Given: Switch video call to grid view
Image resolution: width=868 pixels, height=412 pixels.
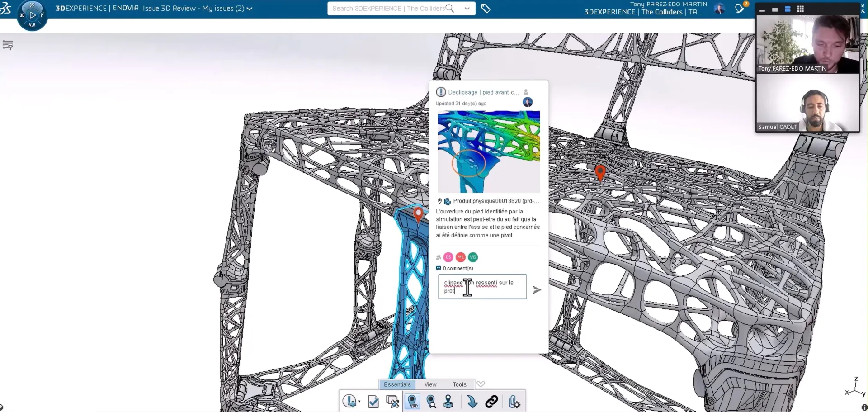Looking at the screenshot, I should (x=800, y=9).
